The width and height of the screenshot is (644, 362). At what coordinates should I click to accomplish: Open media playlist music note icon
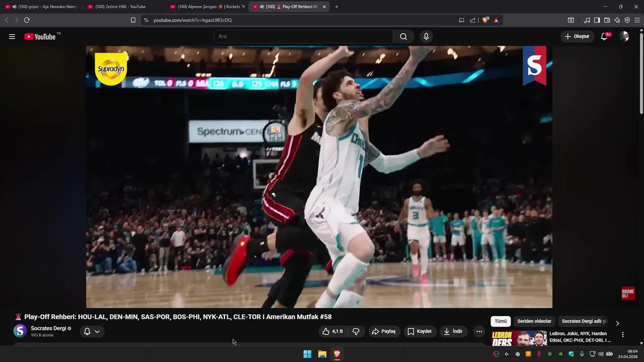coord(587,20)
